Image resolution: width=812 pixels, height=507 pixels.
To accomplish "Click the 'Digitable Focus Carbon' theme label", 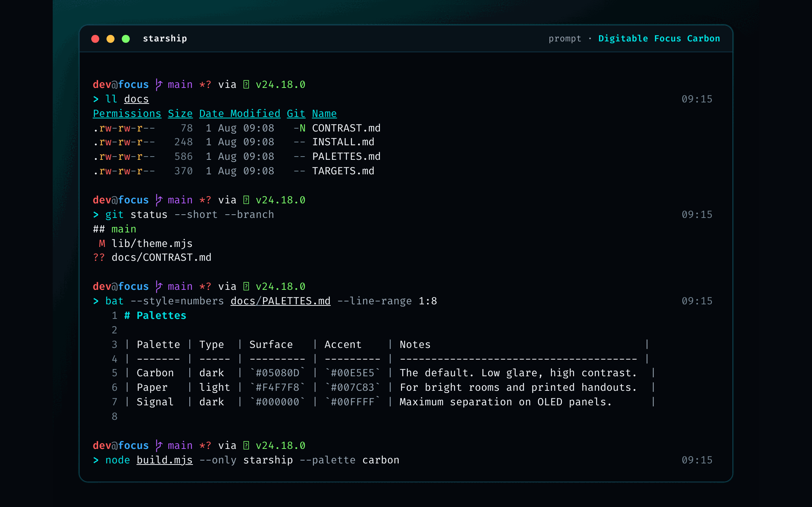I will (659, 38).
